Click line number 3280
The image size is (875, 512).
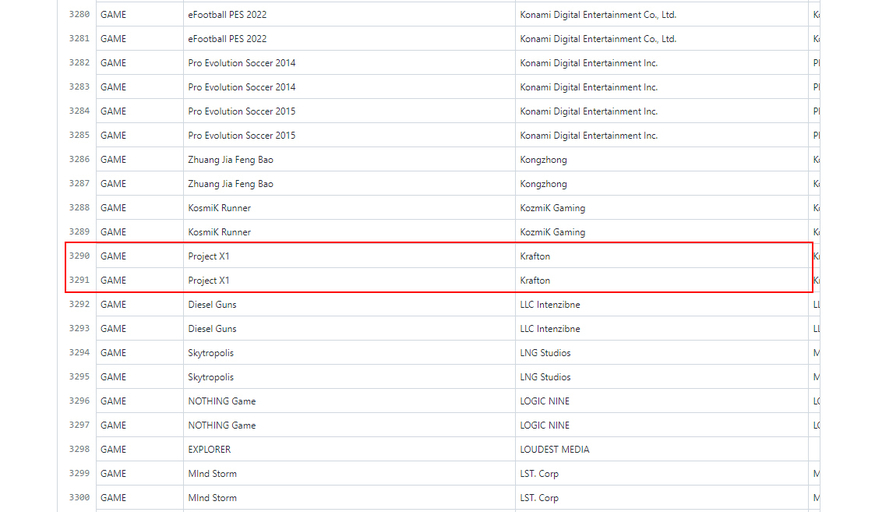(x=79, y=15)
